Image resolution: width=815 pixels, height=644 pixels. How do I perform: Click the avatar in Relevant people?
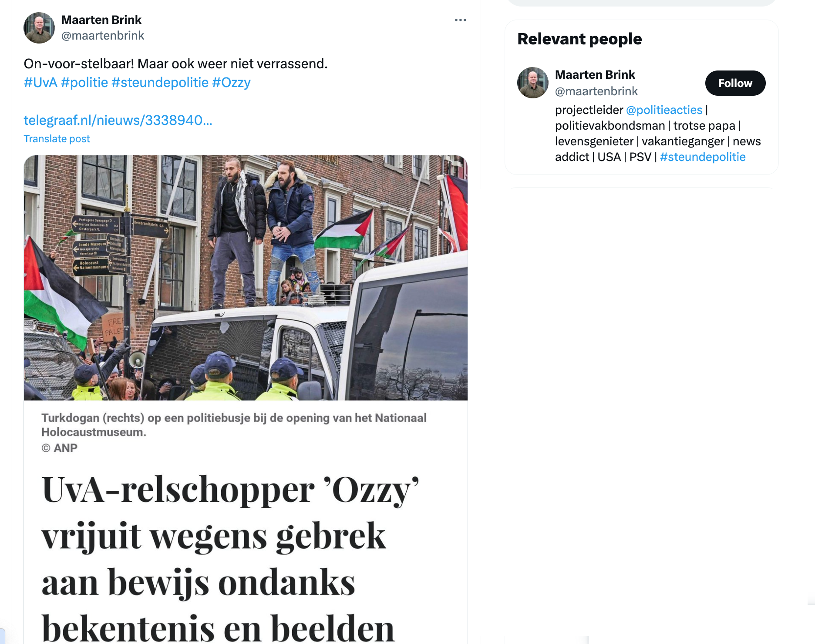(x=533, y=83)
